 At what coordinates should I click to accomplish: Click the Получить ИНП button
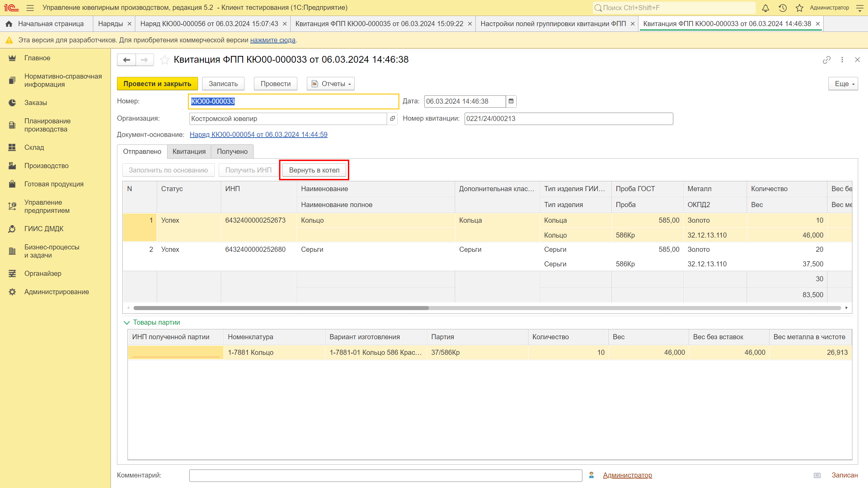click(248, 170)
